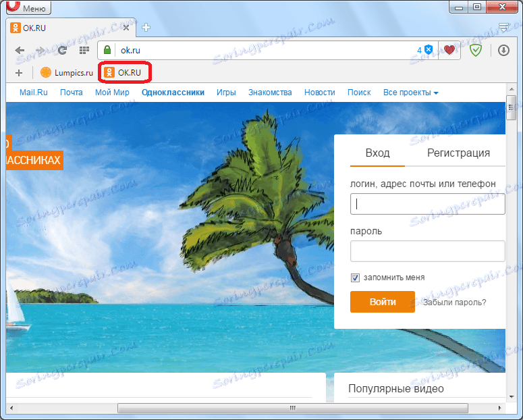The image size is (523, 420).
Task: Click the orange Войти button
Action: (x=383, y=302)
